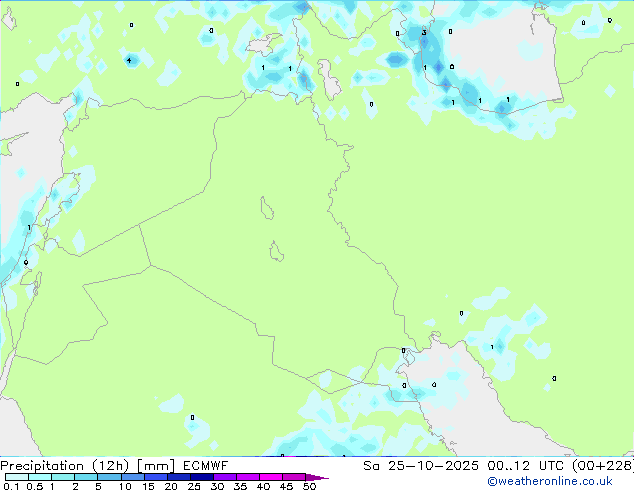Image resolution: width=634 pixels, height=490 pixels.
Task: Click the legend label 25
Action: click(x=194, y=486)
